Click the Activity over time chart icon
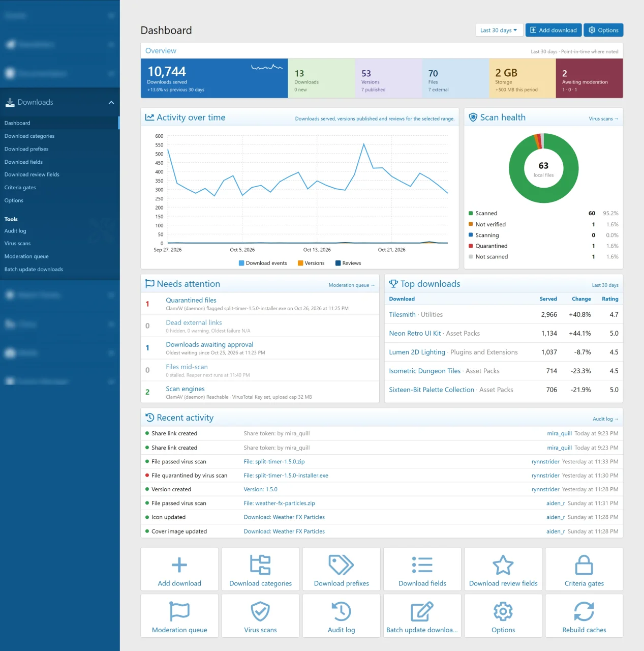The height and width of the screenshot is (651, 644). [149, 117]
